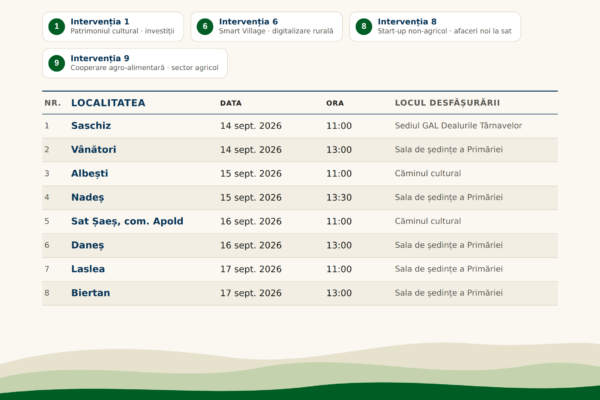Click the DATA column header
600x400 pixels.
[231, 103]
